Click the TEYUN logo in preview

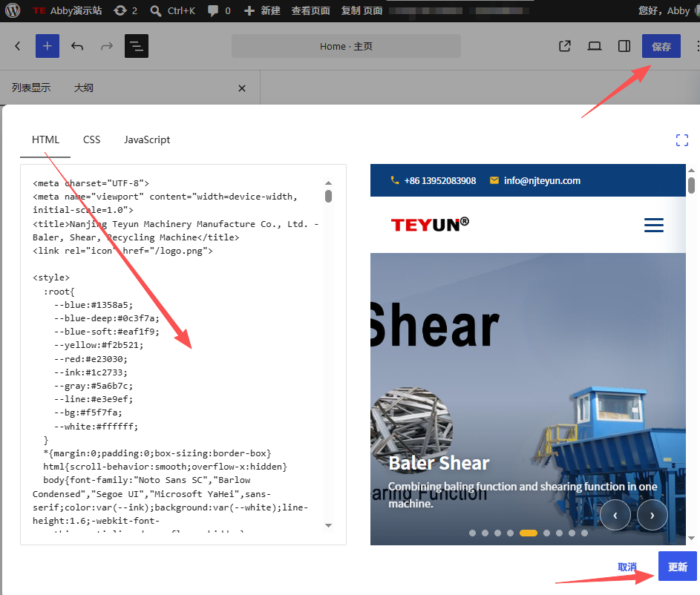click(x=430, y=224)
